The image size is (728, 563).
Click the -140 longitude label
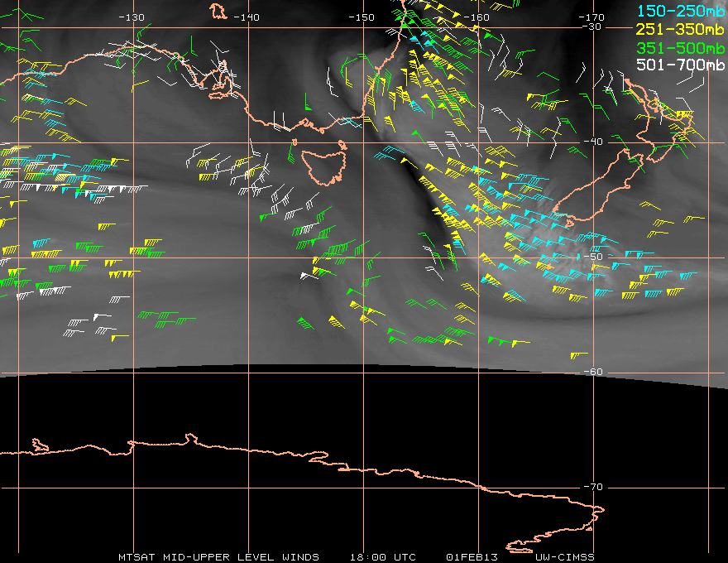coord(246,17)
